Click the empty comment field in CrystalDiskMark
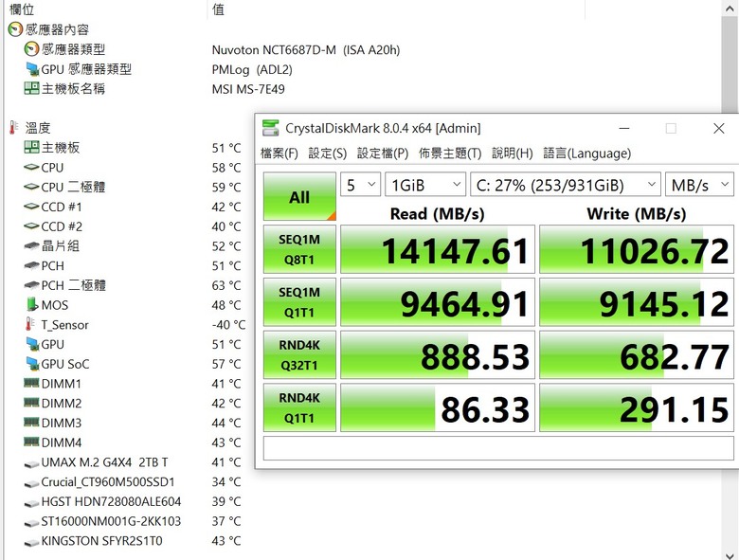This screenshot has width=739, height=560. [x=498, y=448]
